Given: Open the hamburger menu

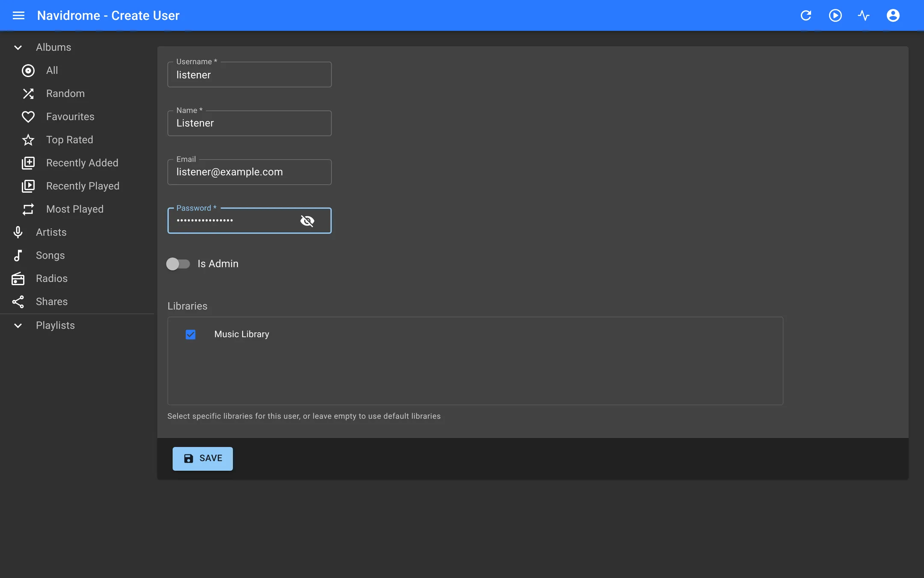Looking at the screenshot, I should coord(18,15).
